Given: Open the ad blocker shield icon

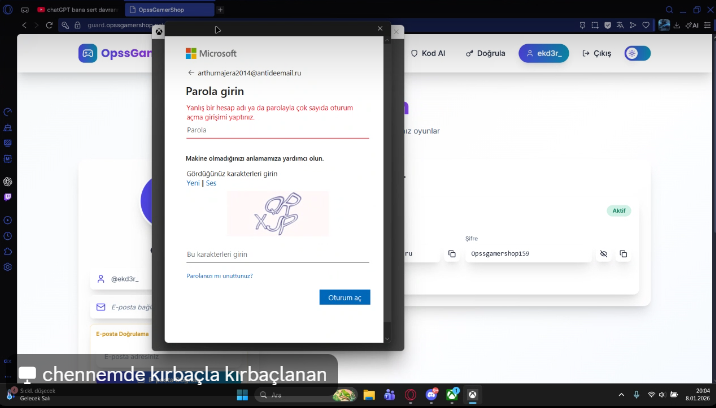Looking at the screenshot, I should point(608,26).
